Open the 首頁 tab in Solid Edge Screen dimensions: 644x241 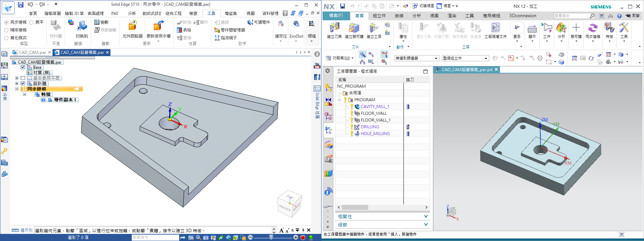point(33,14)
